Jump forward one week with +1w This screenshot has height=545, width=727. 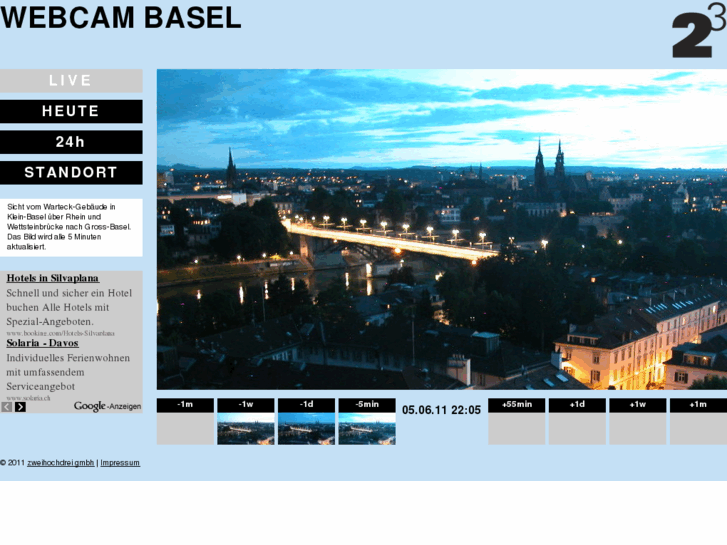[x=638, y=405]
